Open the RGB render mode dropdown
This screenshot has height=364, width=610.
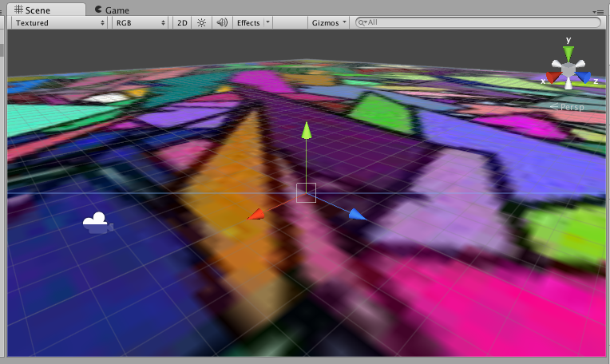pos(140,23)
